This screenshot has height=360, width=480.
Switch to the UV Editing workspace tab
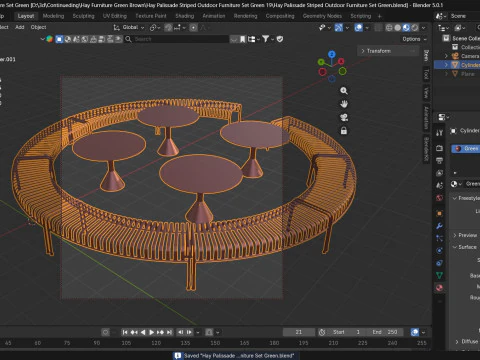click(x=115, y=16)
